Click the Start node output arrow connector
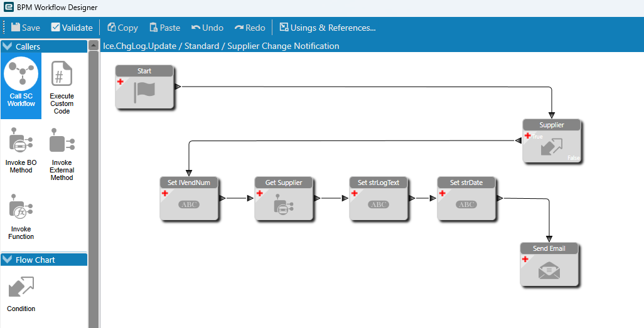 [178, 87]
